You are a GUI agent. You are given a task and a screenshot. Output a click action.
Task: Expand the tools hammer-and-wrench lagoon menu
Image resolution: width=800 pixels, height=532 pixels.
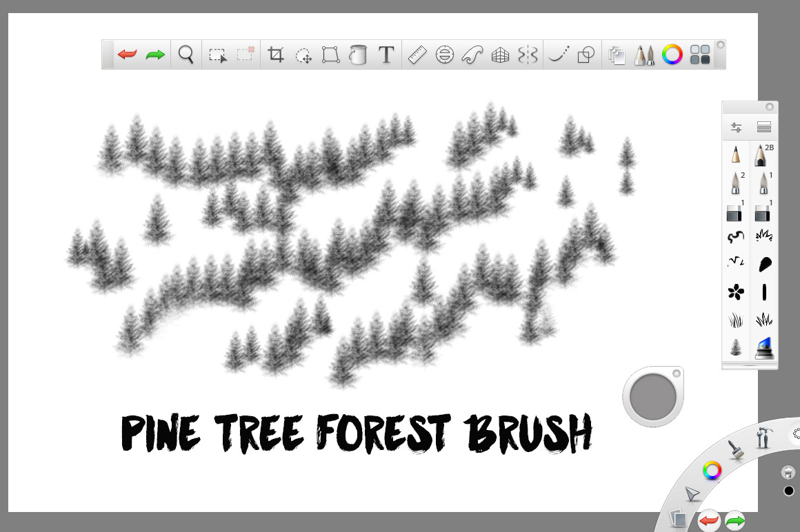pos(762,438)
